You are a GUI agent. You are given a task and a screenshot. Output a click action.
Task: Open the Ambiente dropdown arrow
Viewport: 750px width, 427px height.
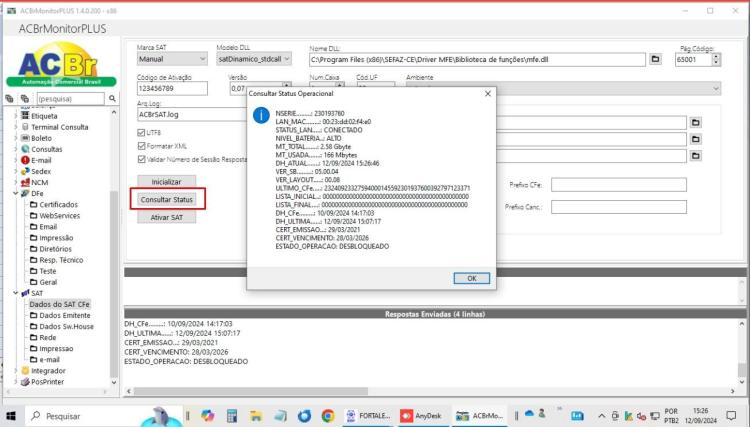pos(716,88)
